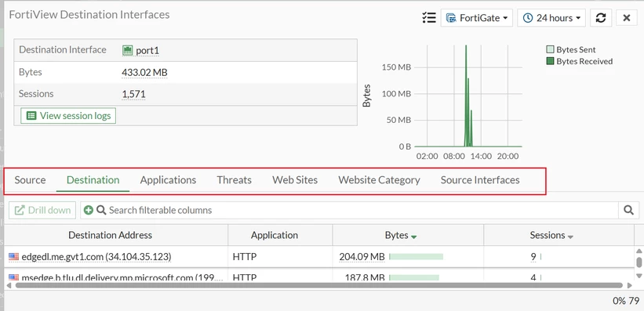Click the Destination Address column header
The width and height of the screenshot is (644, 311).
click(x=116, y=236)
